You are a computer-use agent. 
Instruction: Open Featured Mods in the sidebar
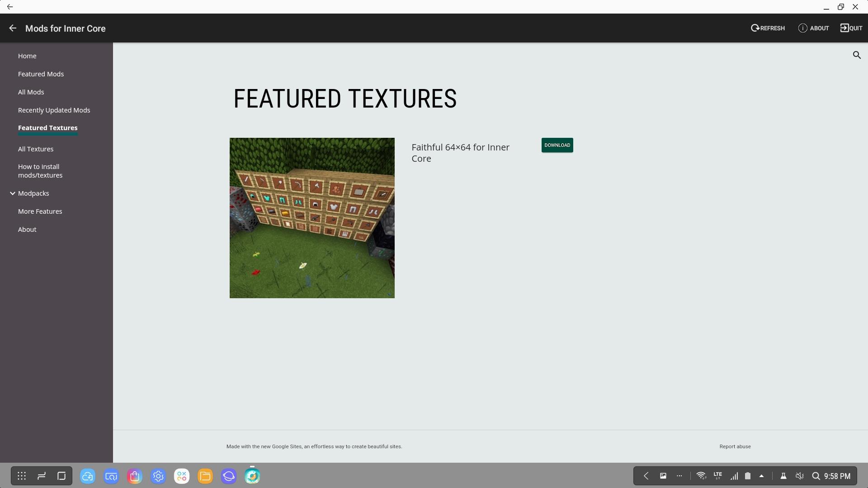pos(41,74)
